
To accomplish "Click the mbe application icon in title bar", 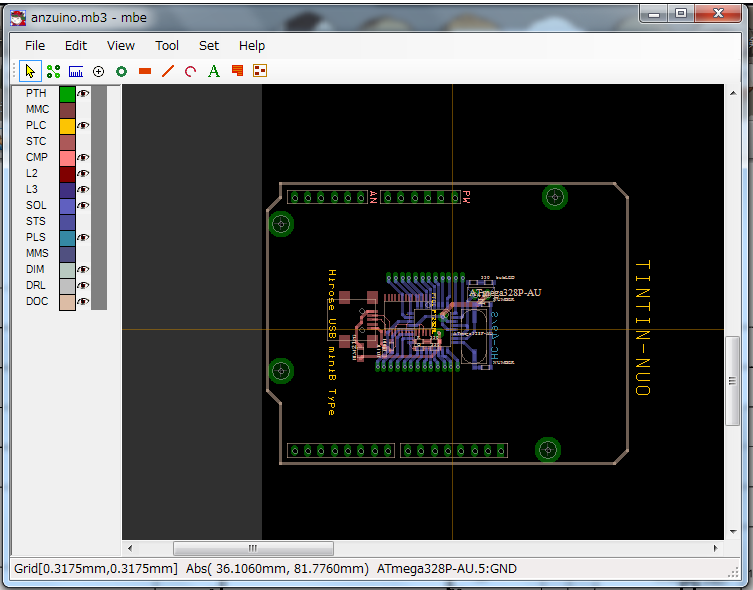I will (x=18, y=18).
